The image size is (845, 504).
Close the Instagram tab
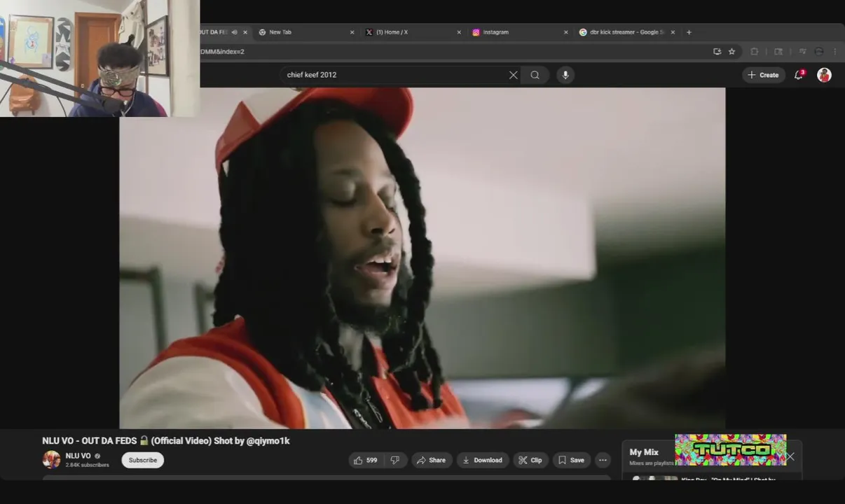566,32
